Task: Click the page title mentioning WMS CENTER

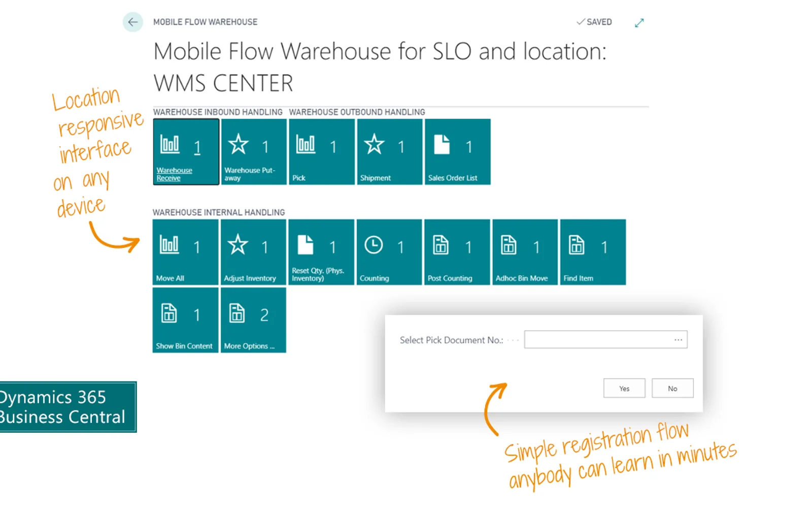Action: [380, 67]
